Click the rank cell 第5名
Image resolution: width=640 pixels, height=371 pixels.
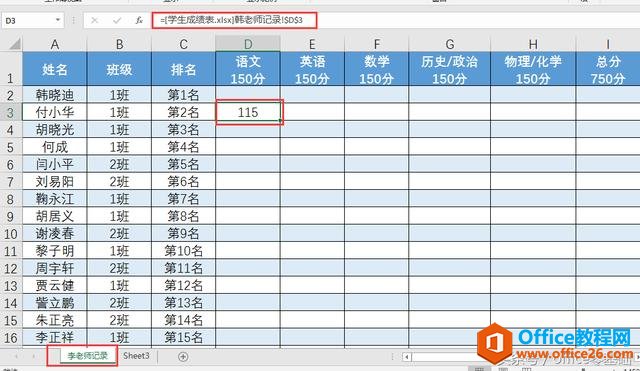point(184,164)
